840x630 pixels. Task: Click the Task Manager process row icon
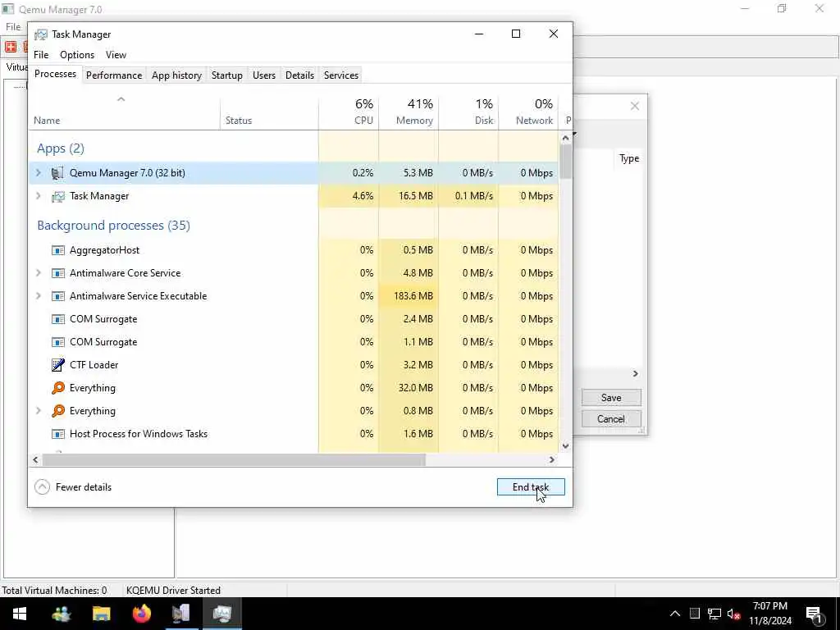coord(58,196)
